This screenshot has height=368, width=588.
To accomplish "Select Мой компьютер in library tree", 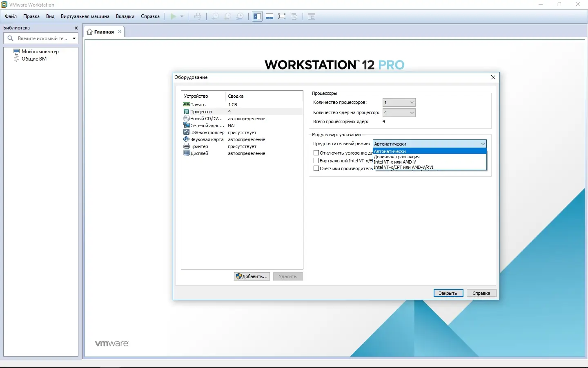I will 40,52.
